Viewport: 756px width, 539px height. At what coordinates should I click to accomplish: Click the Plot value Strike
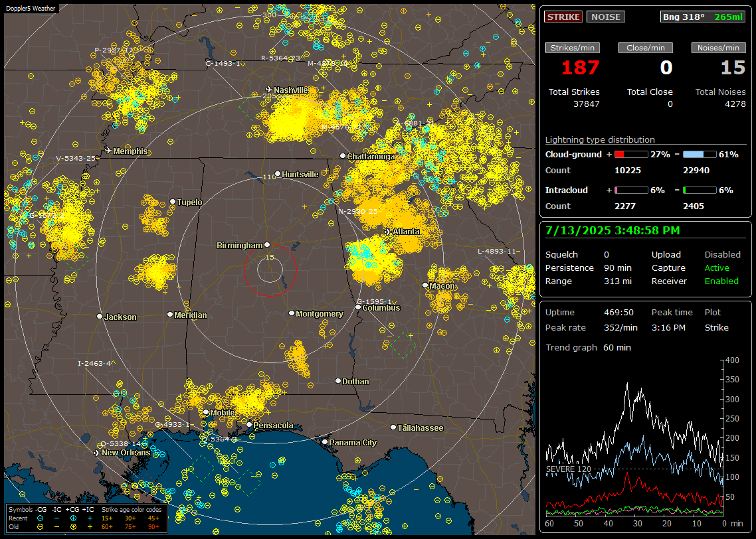pos(716,328)
